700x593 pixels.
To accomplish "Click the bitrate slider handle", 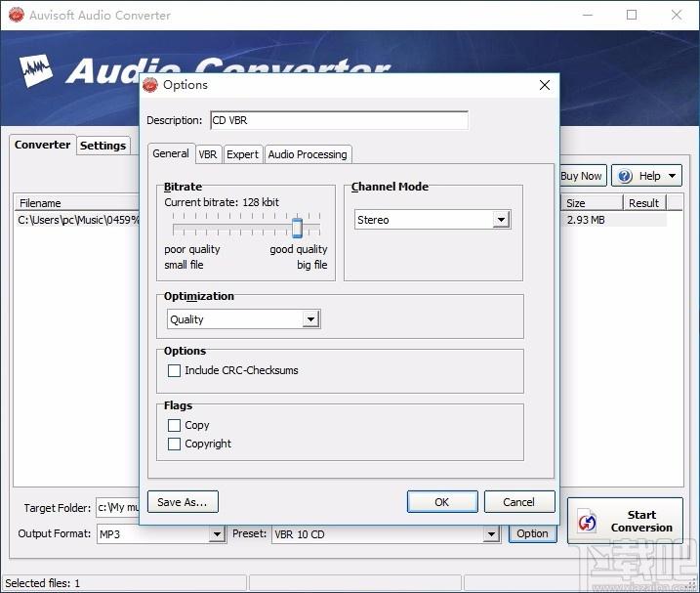I will click(x=297, y=229).
